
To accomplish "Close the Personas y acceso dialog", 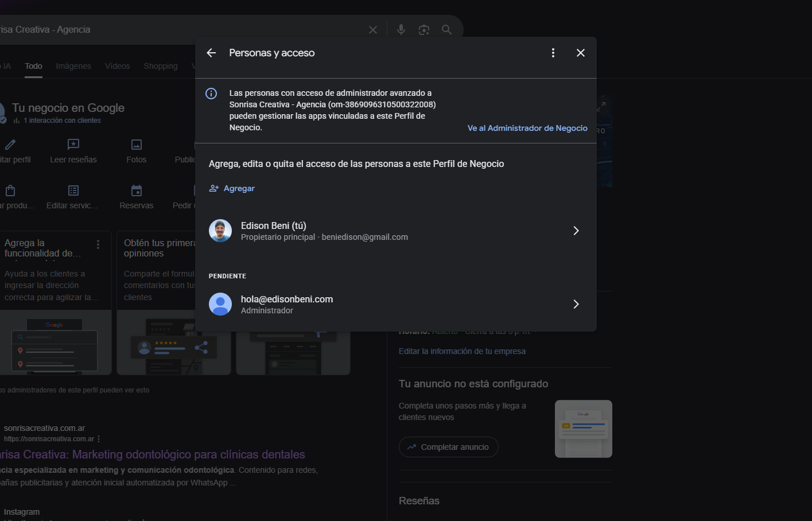I will tap(581, 53).
